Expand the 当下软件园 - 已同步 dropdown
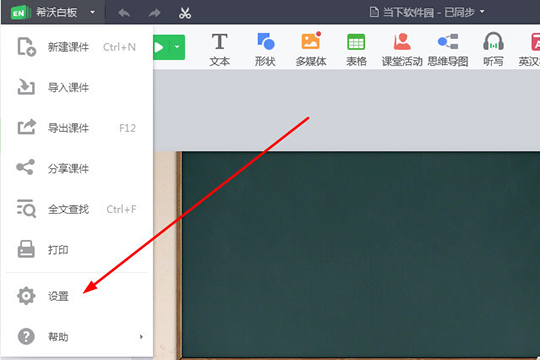This screenshot has width=540, height=360. tap(482, 12)
